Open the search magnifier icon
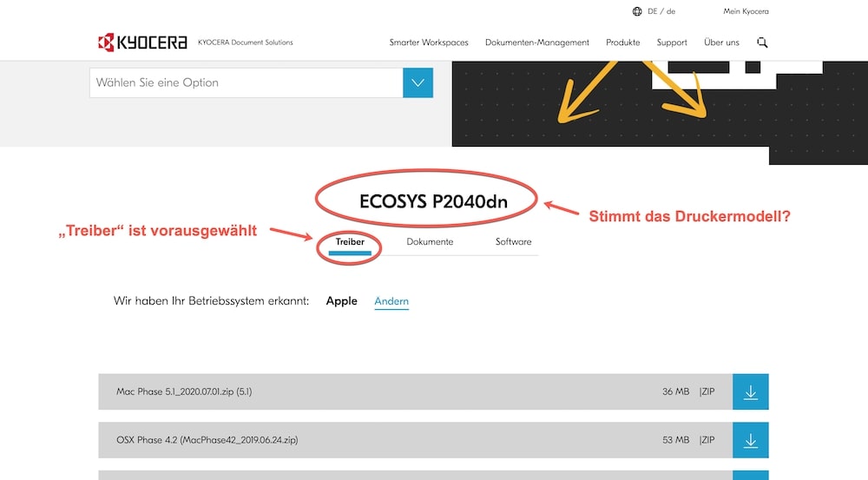The width and height of the screenshot is (868, 480). pyautogui.click(x=762, y=43)
